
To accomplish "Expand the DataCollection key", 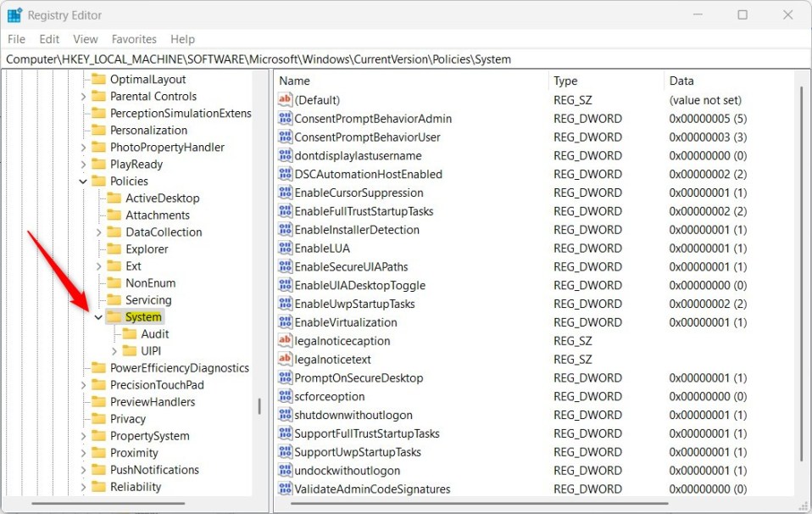I will pyautogui.click(x=98, y=232).
